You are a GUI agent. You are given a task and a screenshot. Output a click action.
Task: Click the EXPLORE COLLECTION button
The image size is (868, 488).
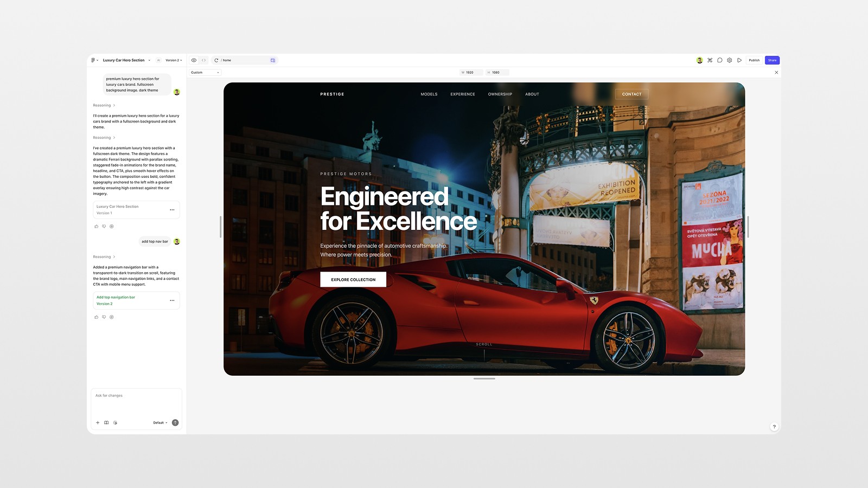coord(353,279)
